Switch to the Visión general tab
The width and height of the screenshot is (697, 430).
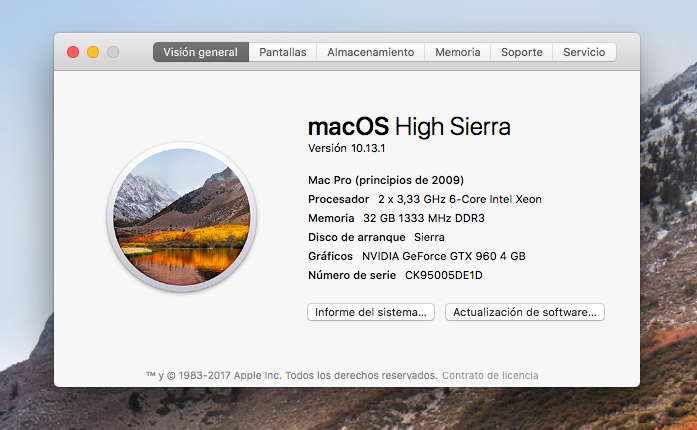click(x=200, y=52)
